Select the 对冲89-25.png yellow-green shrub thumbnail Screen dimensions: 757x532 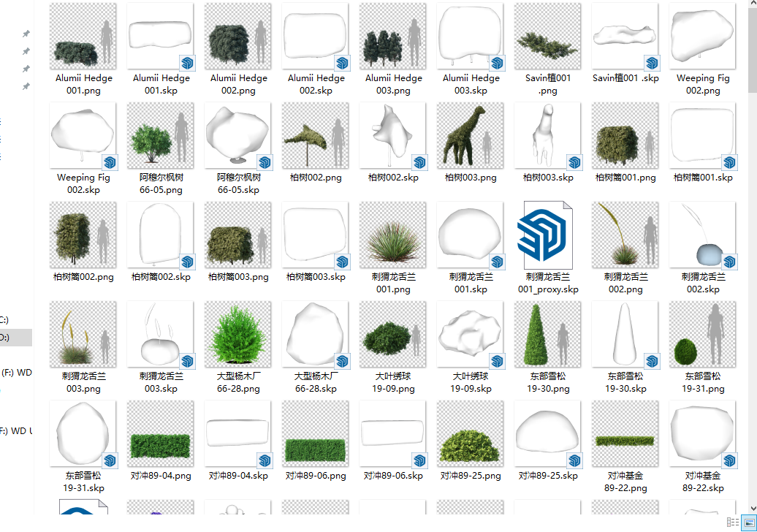pos(471,434)
